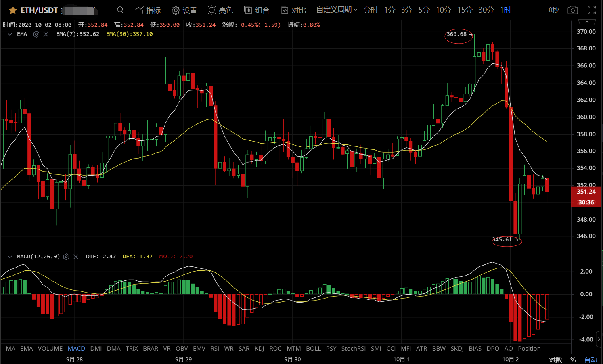Take a chart screenshot with camera icon
This screenshot has width=603, height=364.
click(x=572, y=10)
